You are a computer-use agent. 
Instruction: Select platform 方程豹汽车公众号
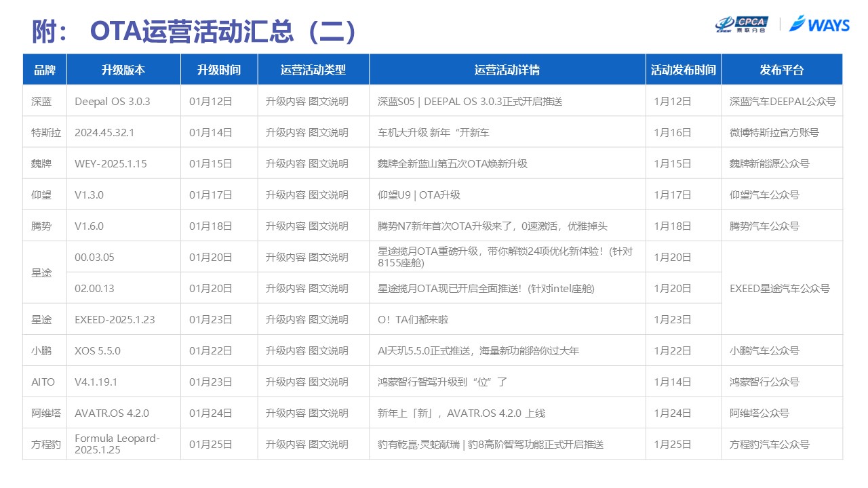770,445
